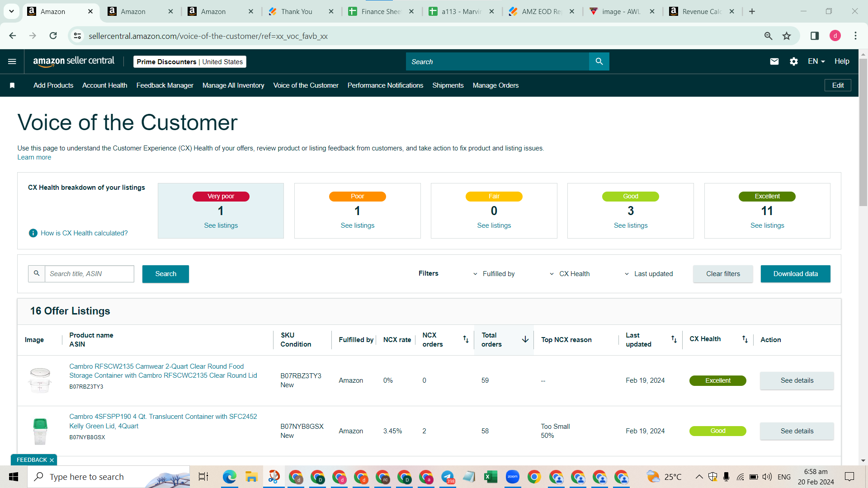Open Performance Notifications menu item
This screenshot has width=868, height=488.
(385, 85)
